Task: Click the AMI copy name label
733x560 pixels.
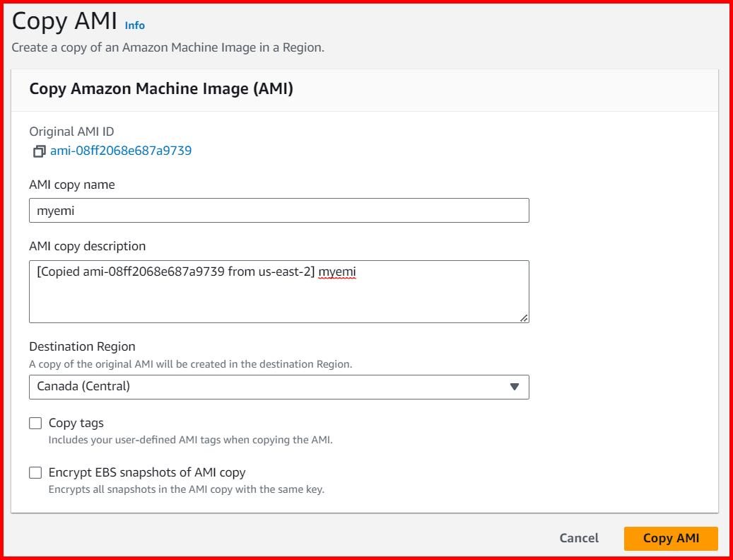Action: 71,185
